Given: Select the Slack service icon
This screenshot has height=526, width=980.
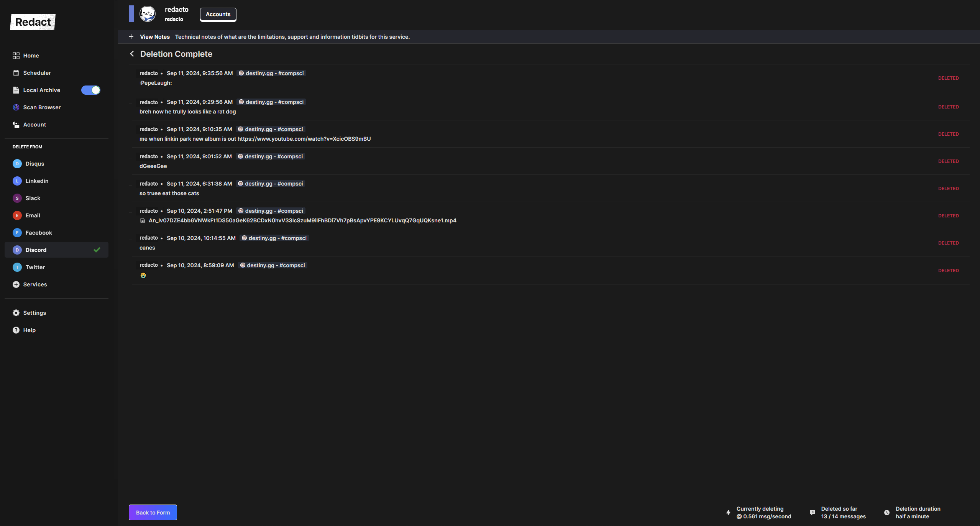Looking at the screenshot, I should (x=17, y=198).
